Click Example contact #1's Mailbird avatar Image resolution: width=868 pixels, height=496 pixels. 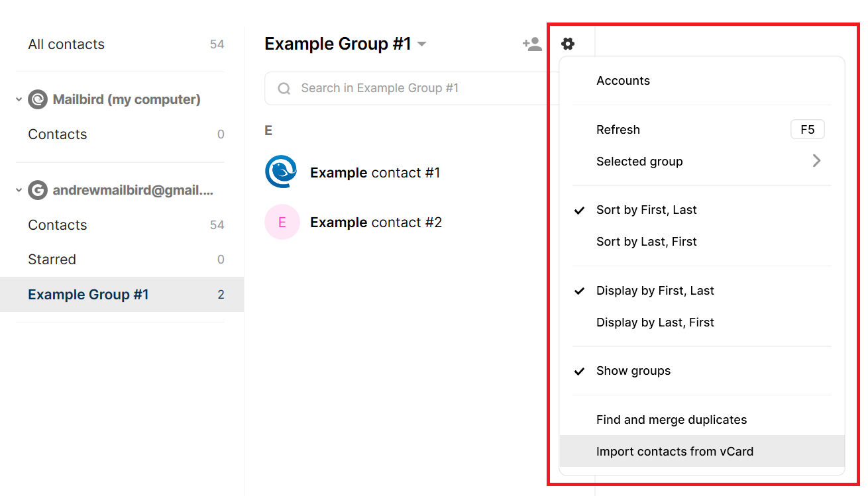coord(282,172)
